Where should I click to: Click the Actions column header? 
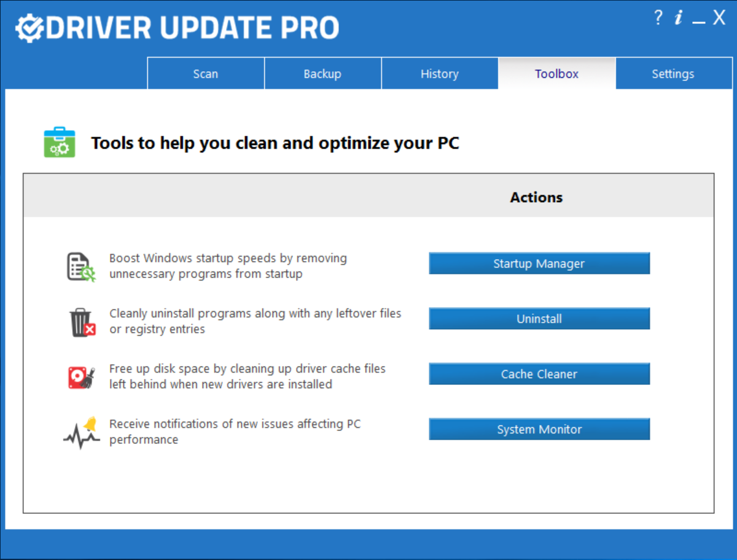(536, 197)
